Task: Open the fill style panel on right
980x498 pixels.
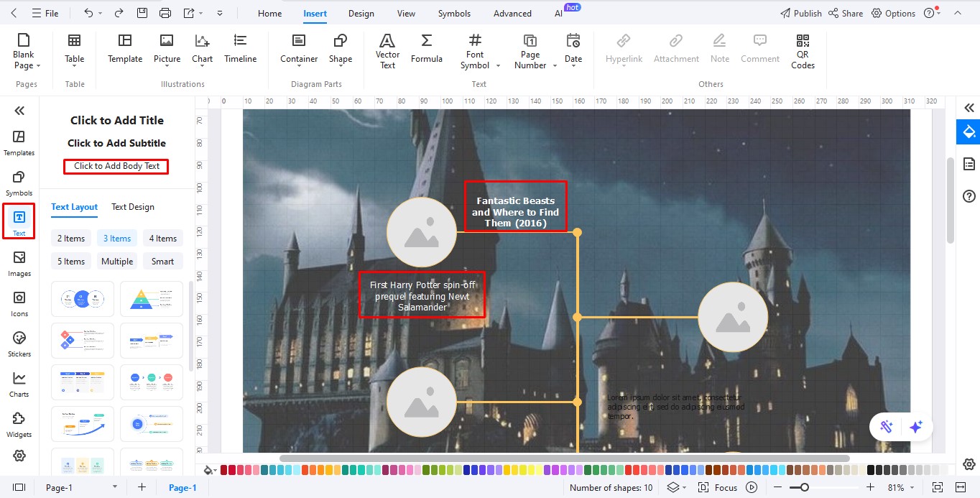Action: [969, 132]
